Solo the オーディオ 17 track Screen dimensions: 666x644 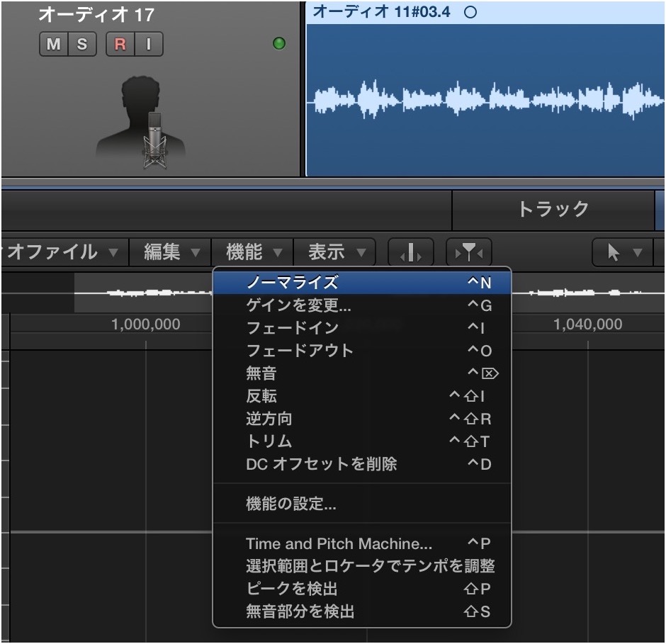(x=82, y=44)
